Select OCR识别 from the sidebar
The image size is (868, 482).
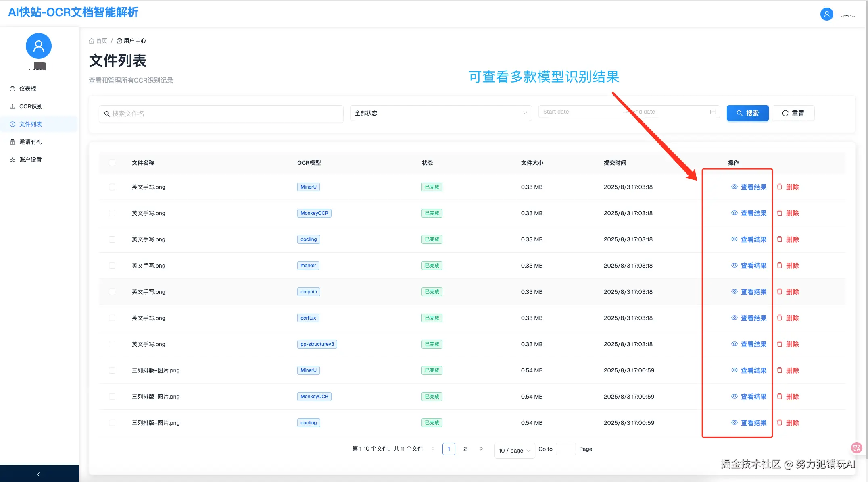(x=30, y=106)
